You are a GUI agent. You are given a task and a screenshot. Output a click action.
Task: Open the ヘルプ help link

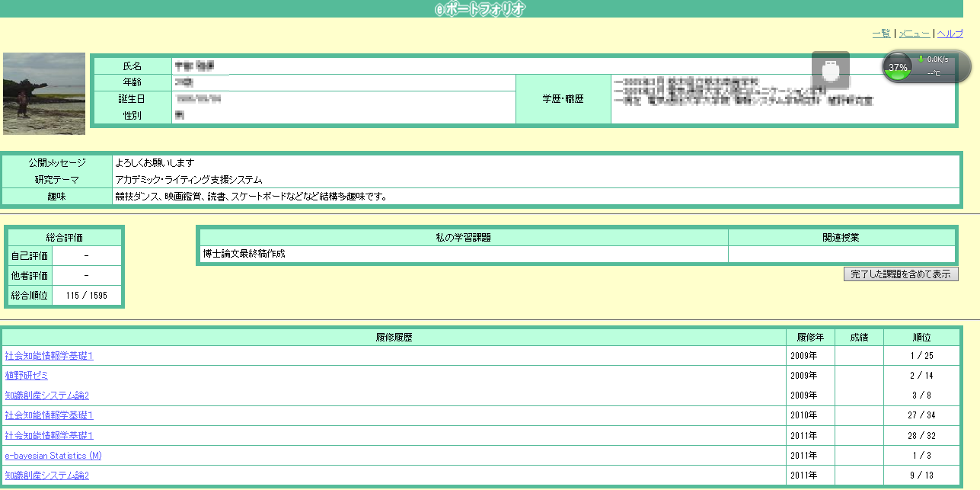pos(950,34)
